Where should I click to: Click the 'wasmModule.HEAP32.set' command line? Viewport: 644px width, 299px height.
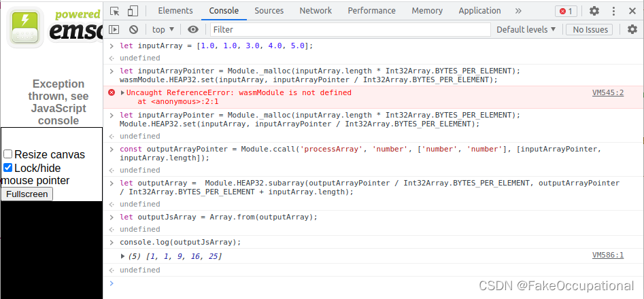point(309,80)
